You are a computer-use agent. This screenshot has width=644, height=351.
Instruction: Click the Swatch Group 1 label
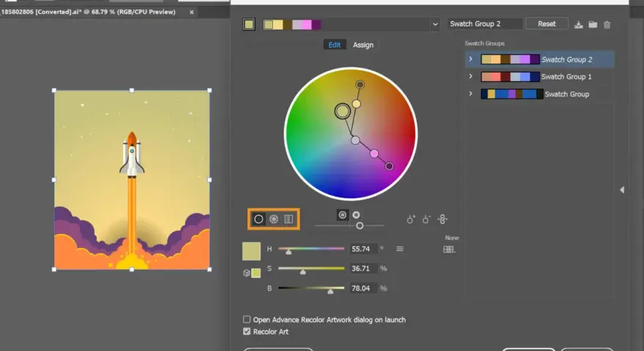point(566,76)
